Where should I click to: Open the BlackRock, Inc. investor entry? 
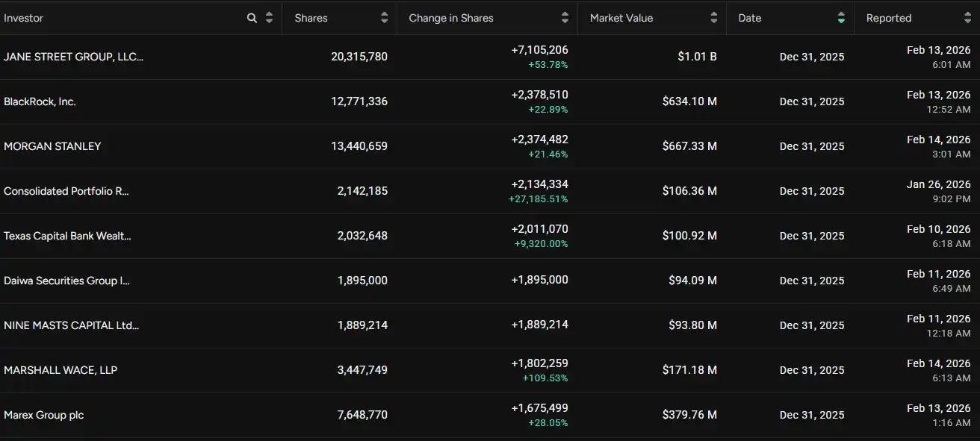pos(40,101)
